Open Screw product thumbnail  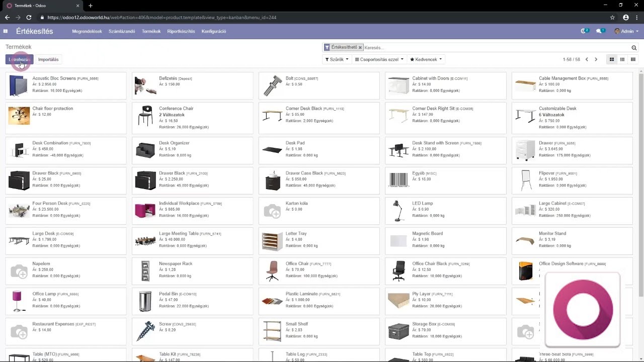pos(145,331)
